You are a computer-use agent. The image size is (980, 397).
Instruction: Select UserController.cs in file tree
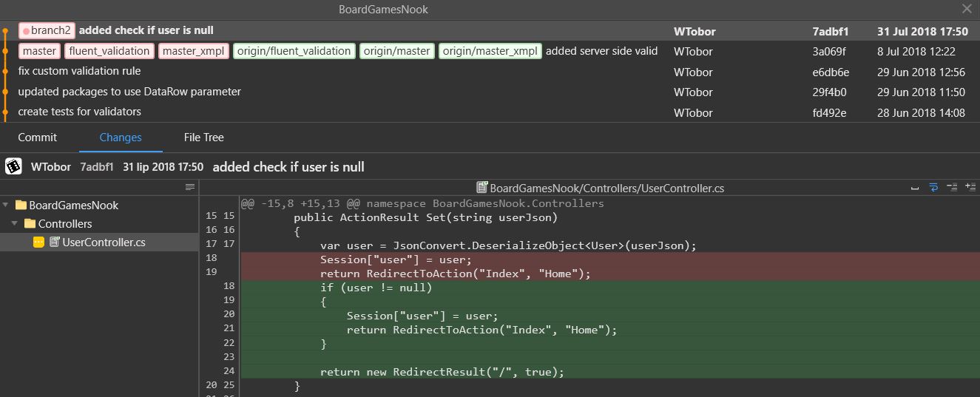[104, 242]
